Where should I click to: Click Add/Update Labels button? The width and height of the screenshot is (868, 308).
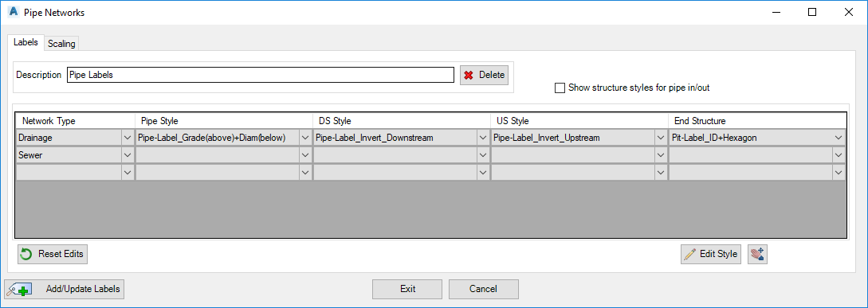[65, 289]
